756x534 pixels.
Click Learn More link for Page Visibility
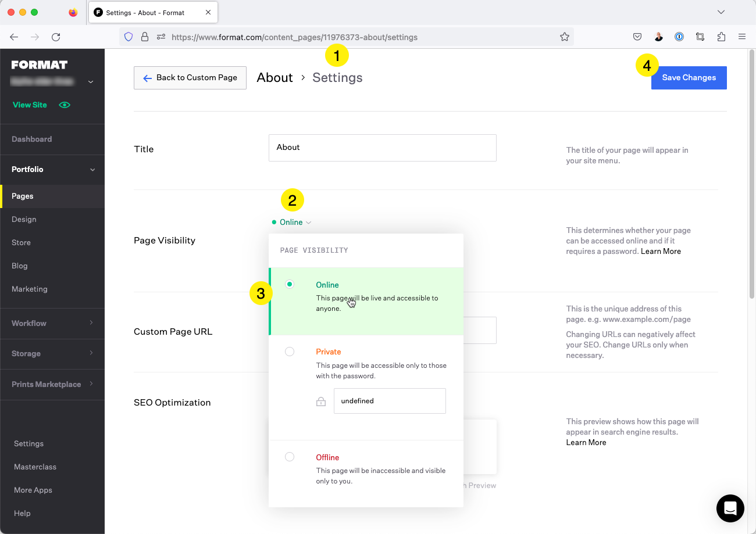coord(661,251)
